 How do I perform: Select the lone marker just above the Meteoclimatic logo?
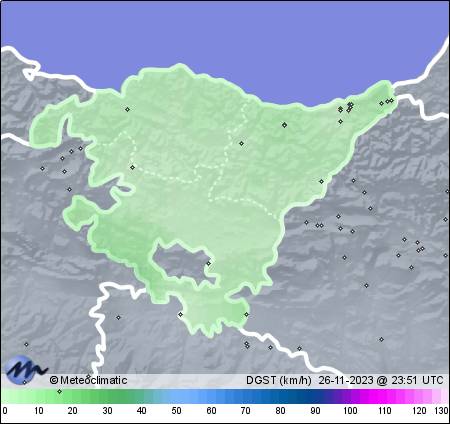pyautogui.click(x=26, y=344)
